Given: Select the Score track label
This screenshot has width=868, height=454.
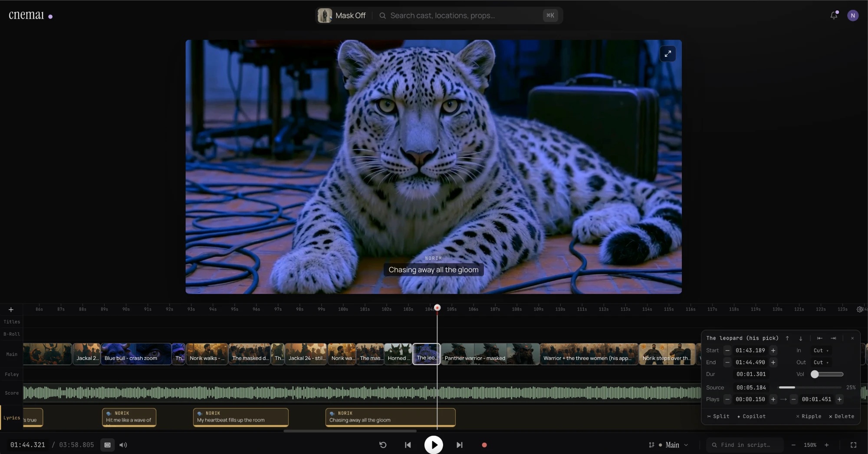Looking at the screenshot, I should pyautogui.click(x=12, y=393).
